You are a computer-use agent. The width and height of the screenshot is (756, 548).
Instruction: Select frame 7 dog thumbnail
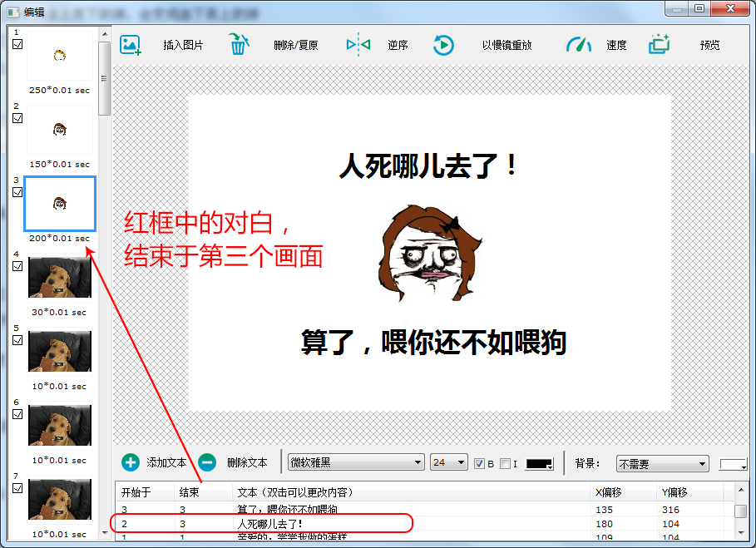coord(60,499)
